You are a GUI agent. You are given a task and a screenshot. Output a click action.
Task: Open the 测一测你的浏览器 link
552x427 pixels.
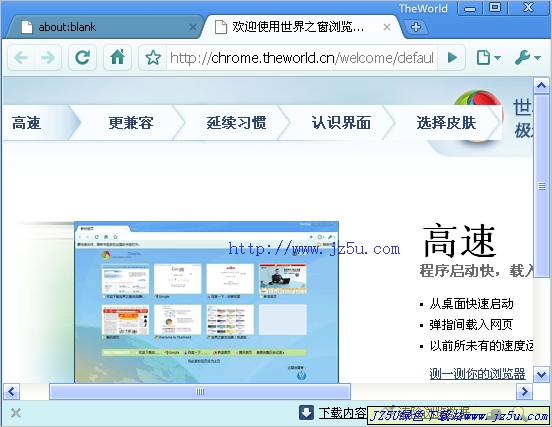(x=477, y=373)
